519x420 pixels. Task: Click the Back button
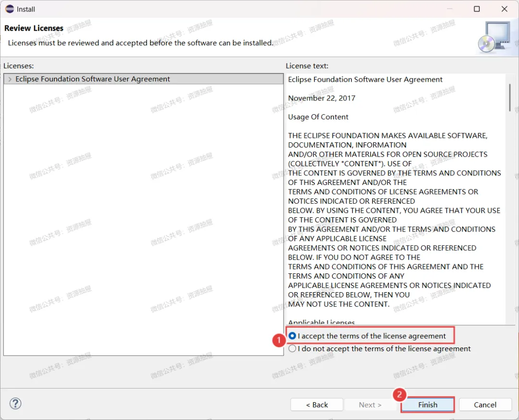317,405
